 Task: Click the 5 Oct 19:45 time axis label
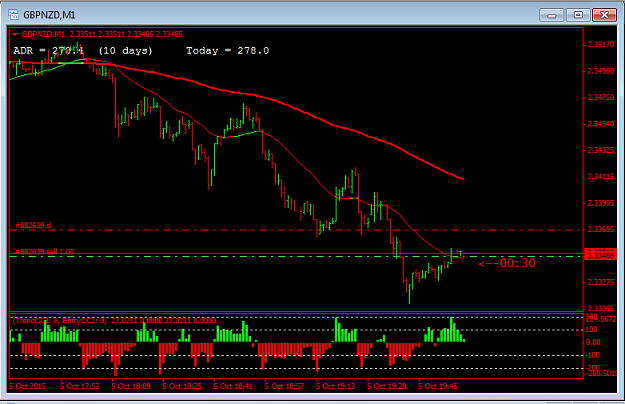[438, 386]
